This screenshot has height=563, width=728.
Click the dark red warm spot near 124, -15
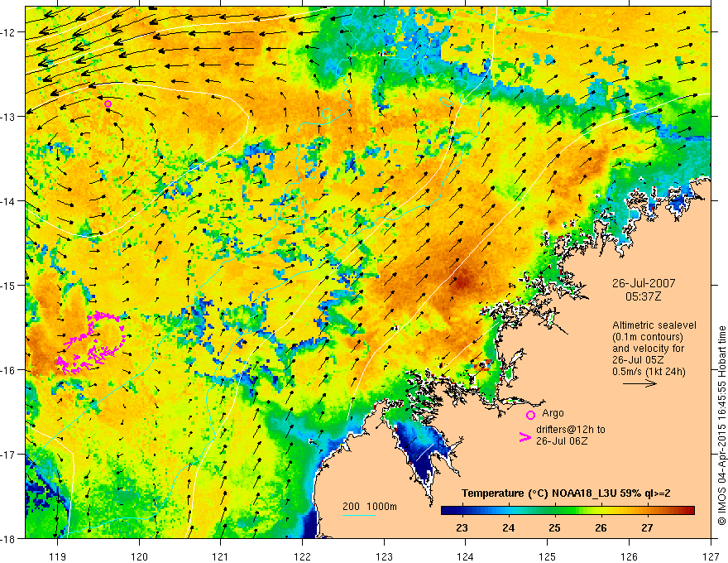[x=463, y=281]
